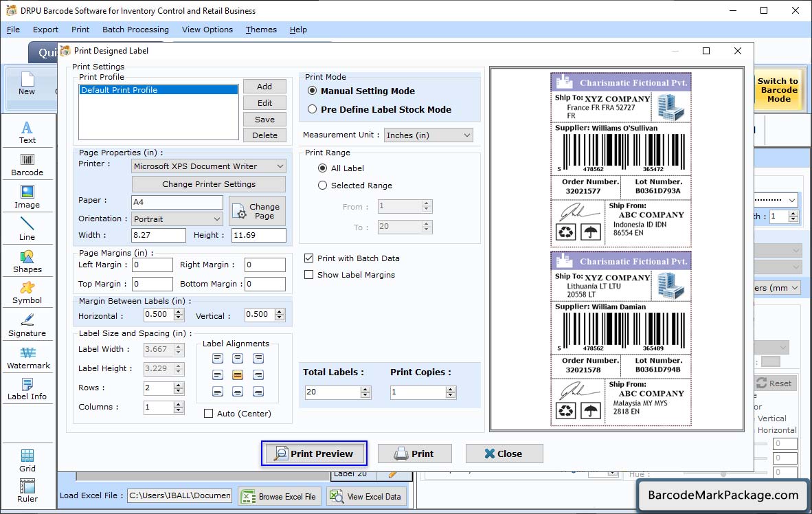
Task: Open the File menu
Action: tap(14, 30)
